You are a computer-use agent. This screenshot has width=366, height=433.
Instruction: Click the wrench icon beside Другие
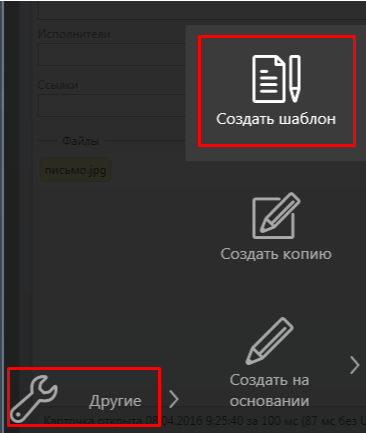(x=34, y=399)
